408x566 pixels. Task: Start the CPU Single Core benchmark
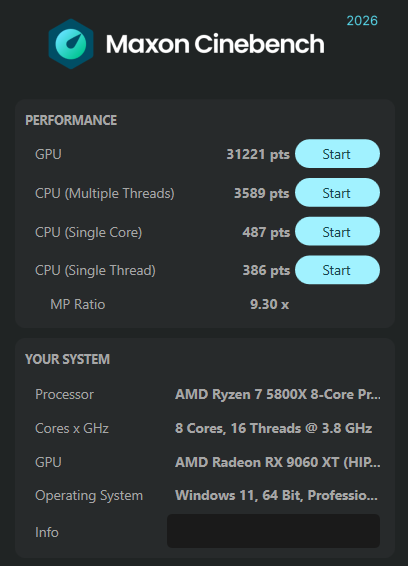pyautogui.click(x=337, y=232)
